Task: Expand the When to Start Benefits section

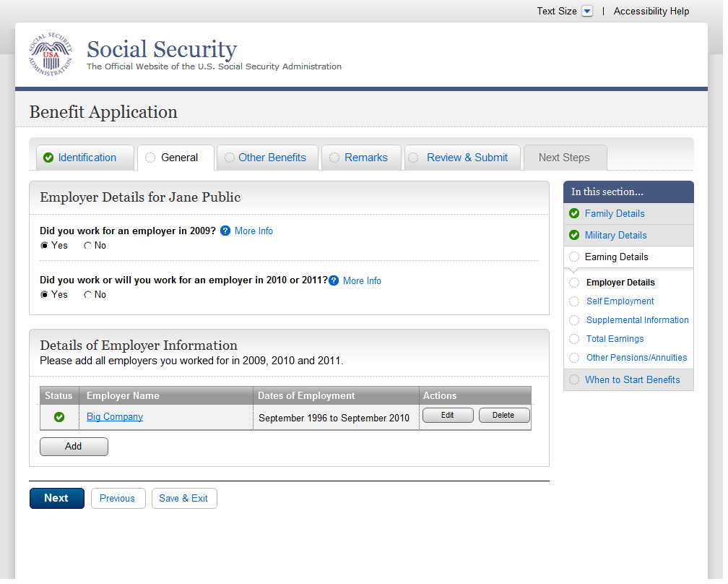Action: point(632,380)
